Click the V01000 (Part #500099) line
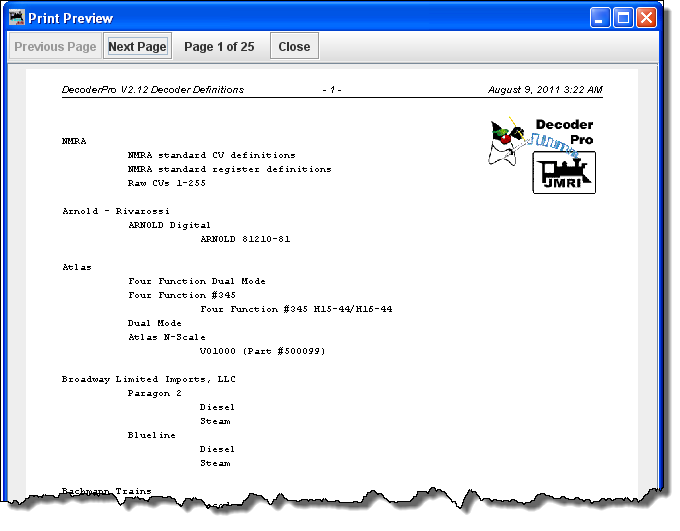Viewport: 680px width, 531px height. click(262, 351)
